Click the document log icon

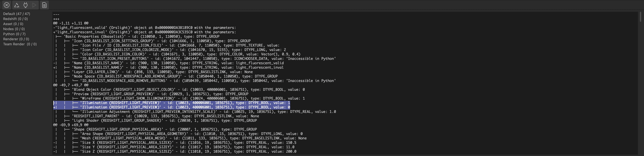click(x=44, y=5)
